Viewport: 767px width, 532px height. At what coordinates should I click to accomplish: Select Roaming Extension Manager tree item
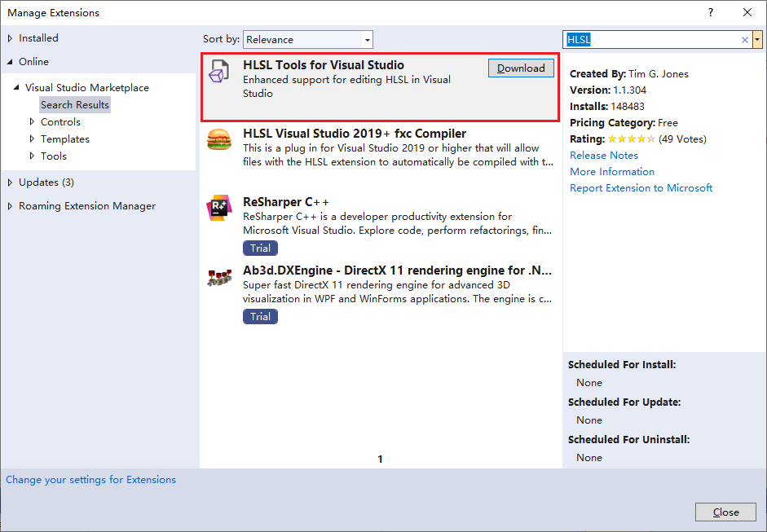[87, 206]
